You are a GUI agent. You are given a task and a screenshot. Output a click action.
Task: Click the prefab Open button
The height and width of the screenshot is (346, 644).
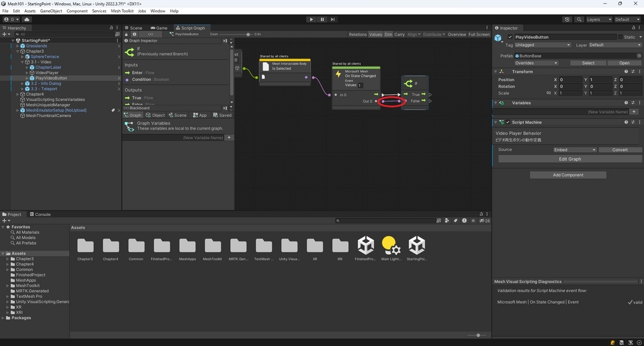tap(624, 63)
